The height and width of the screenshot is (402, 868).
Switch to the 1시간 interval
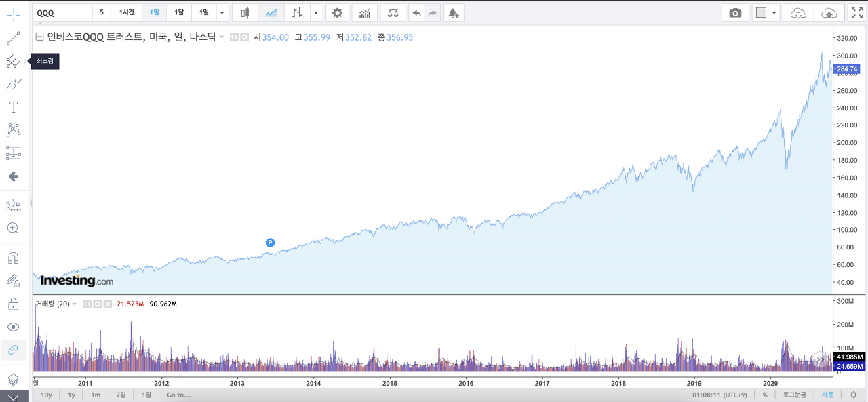point(127,12)
